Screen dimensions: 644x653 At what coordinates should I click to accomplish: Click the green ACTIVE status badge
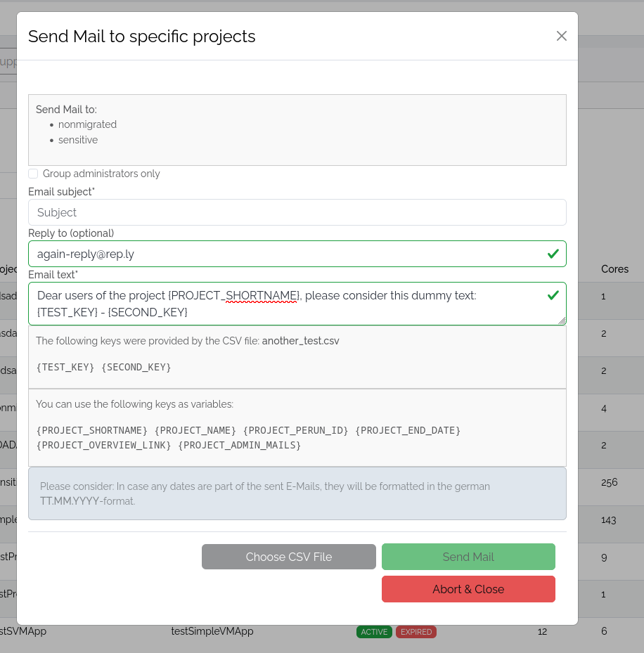pos(374,632)
